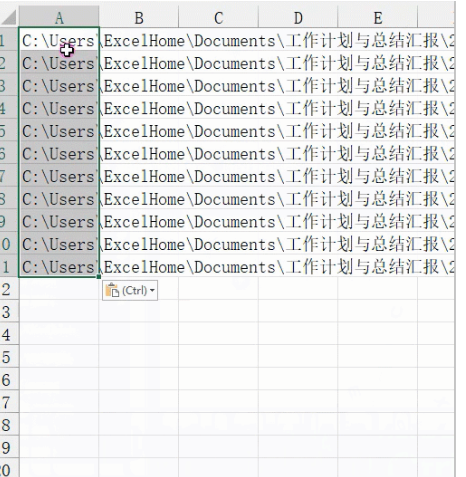Select column C header

[x=218, y=18]
